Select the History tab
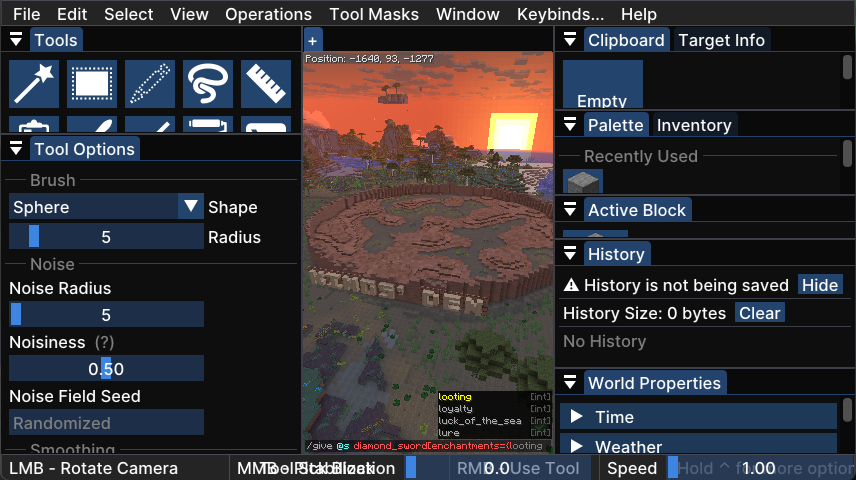 click(616, 254)
